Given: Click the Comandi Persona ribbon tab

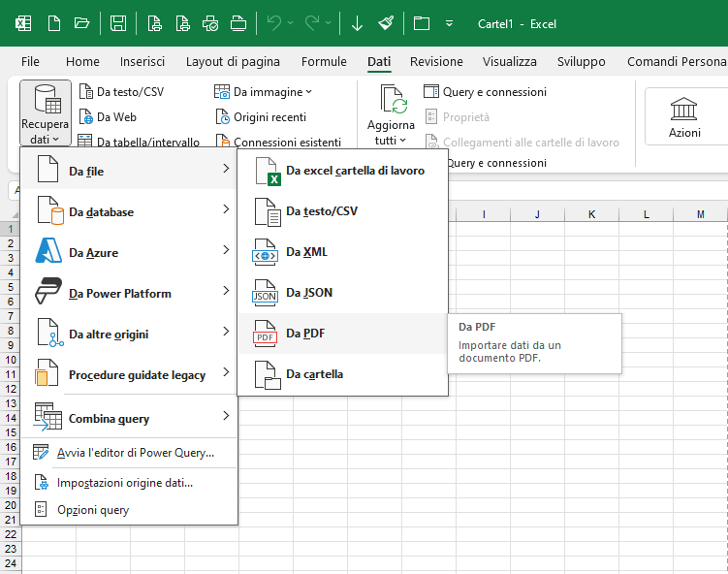Looking at the screenshot, I should pos(677,61).
